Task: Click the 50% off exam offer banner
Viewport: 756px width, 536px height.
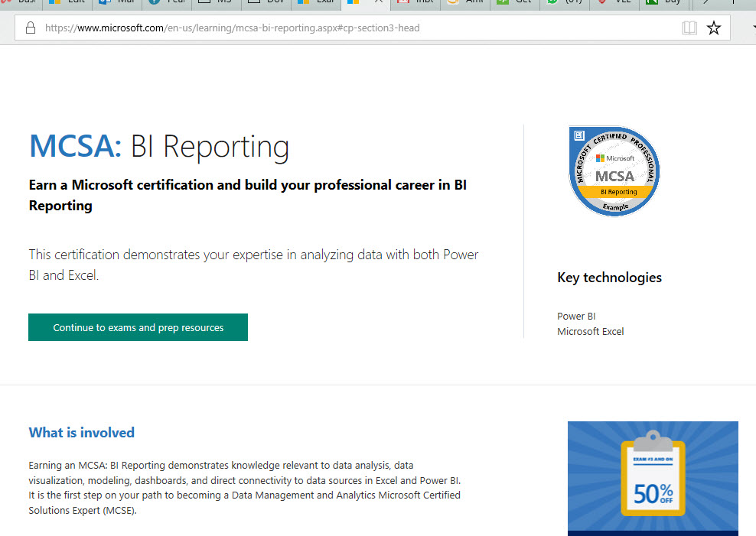Action: click(653, 479)
